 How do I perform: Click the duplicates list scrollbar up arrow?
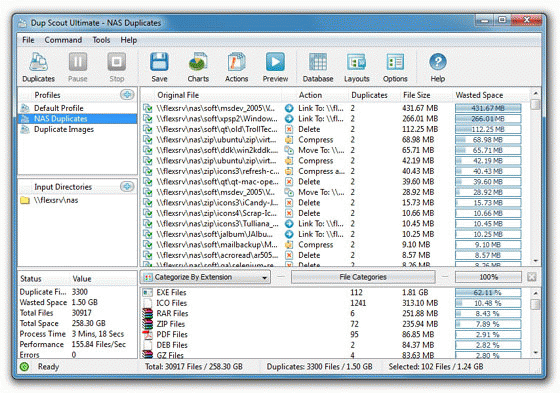[535, 93]
